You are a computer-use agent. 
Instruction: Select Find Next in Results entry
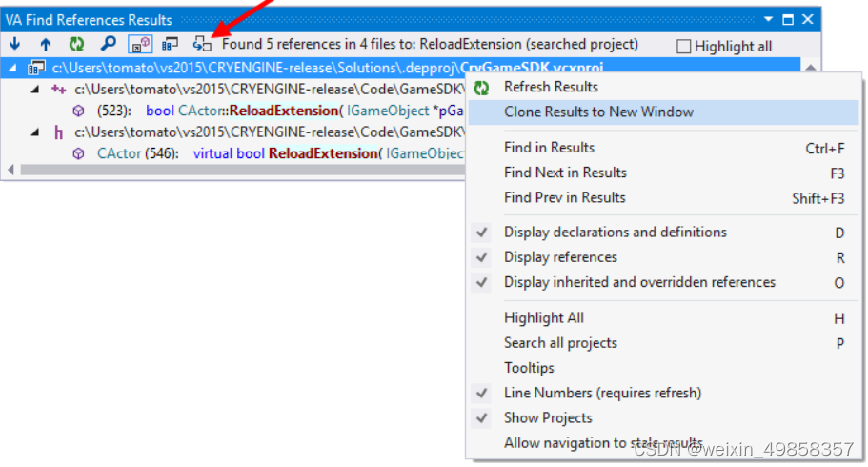(663, 173)
